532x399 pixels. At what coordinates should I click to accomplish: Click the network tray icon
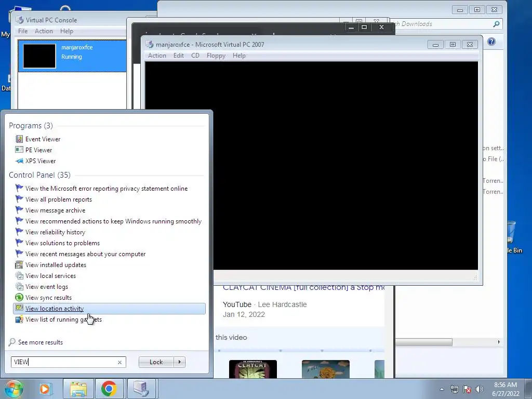[x=454, y=389]
